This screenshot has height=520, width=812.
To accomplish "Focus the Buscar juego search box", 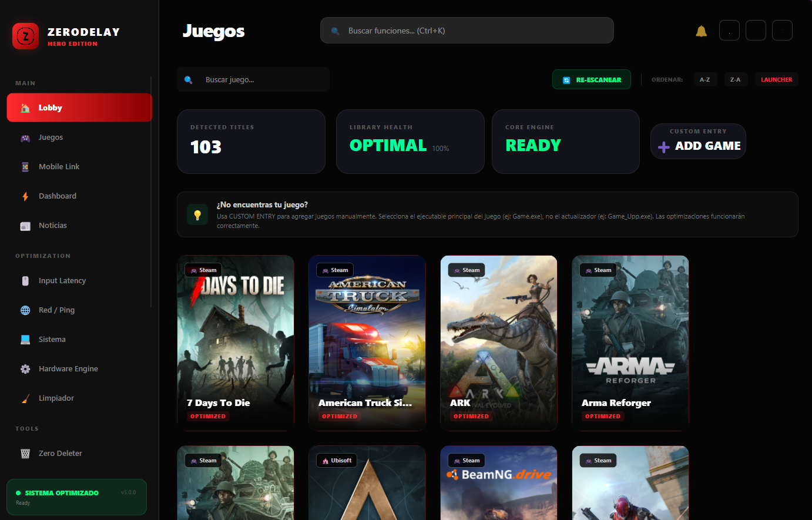I will (x=253, y=79).
